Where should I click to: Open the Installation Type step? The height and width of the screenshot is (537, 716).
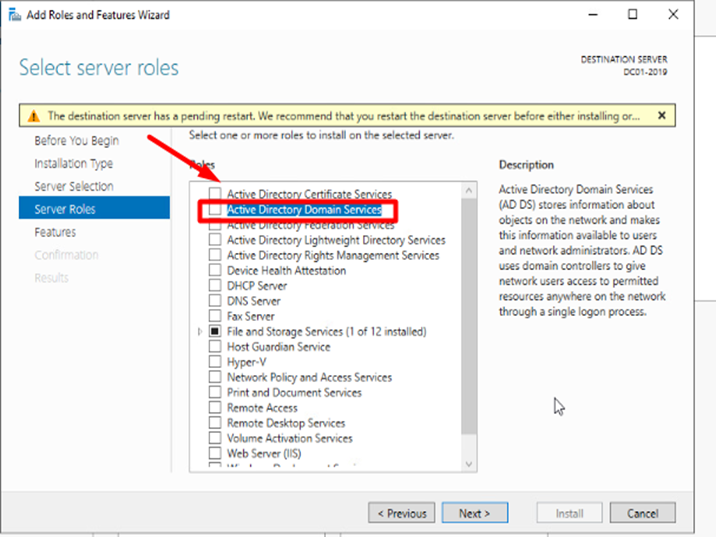[73, 164]
